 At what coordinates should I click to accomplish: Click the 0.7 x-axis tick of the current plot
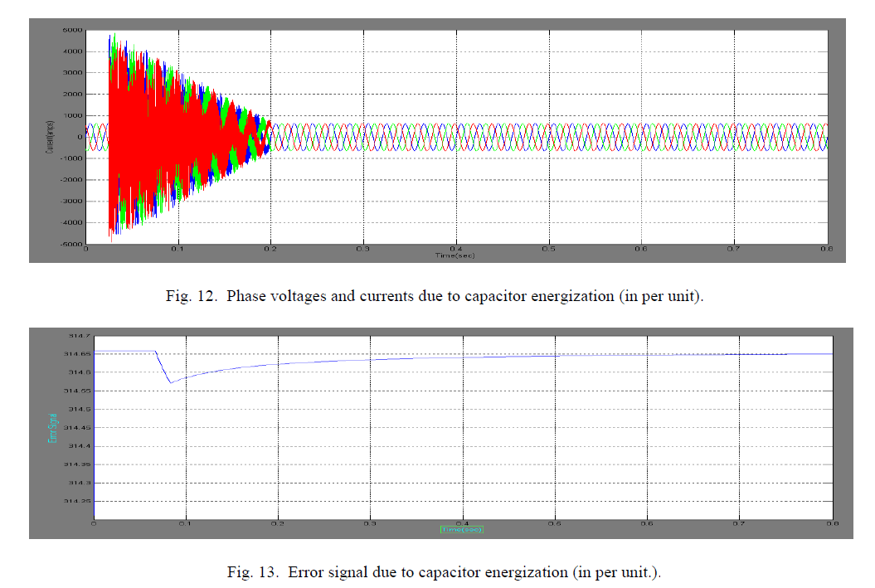[733, 249]
